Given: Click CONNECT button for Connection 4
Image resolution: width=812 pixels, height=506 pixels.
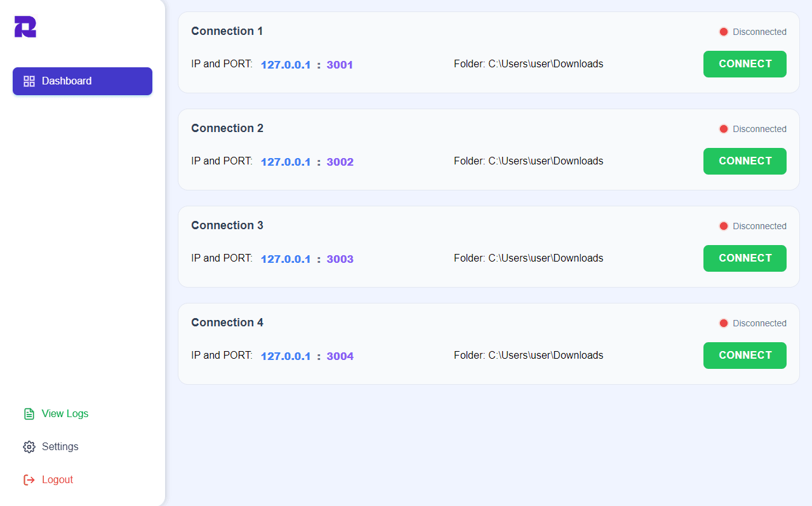Looking at the screenshot, I should pos(745,356).
